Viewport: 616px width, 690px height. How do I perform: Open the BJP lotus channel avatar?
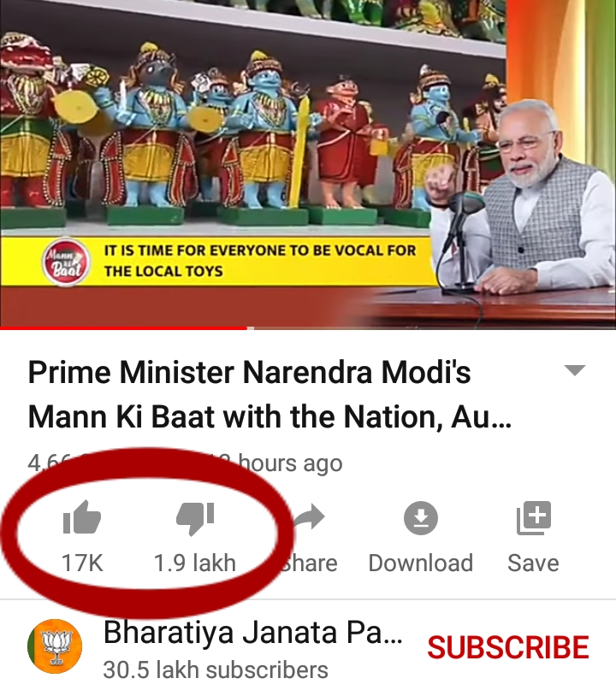pos(55,646)
